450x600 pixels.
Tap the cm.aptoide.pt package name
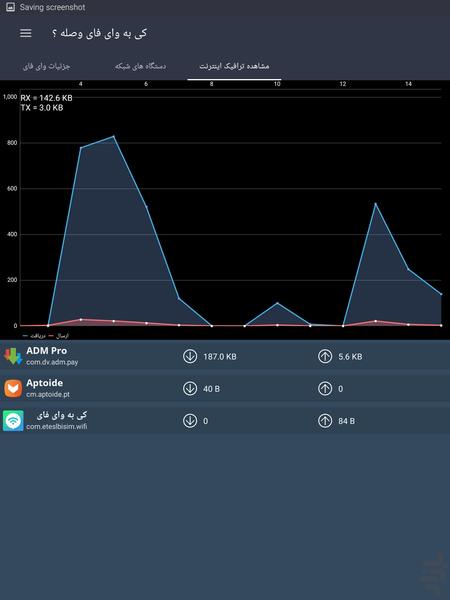click(48, 394)
